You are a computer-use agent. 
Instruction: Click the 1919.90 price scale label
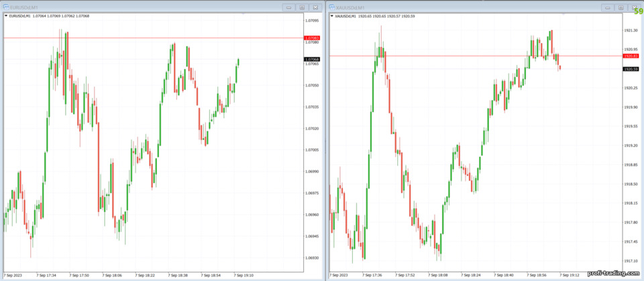tap(631, 107)
